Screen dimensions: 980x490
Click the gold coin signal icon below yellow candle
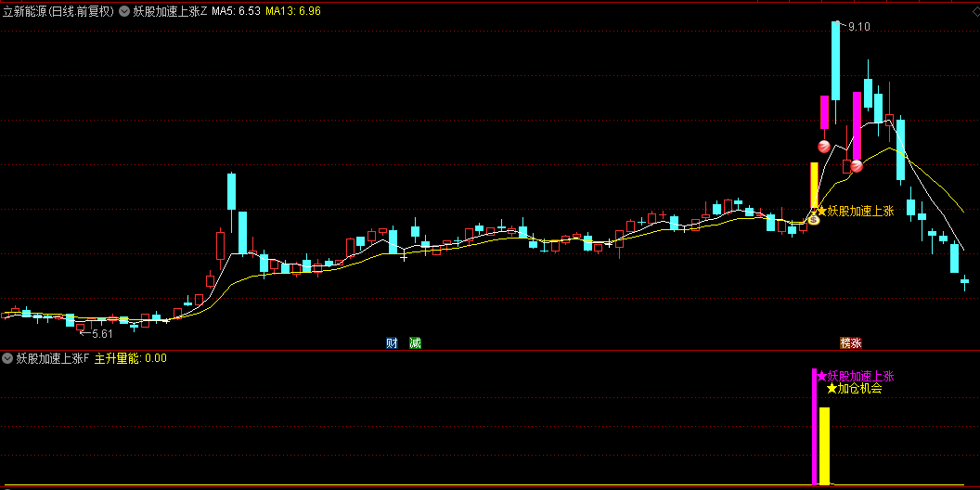814,219
